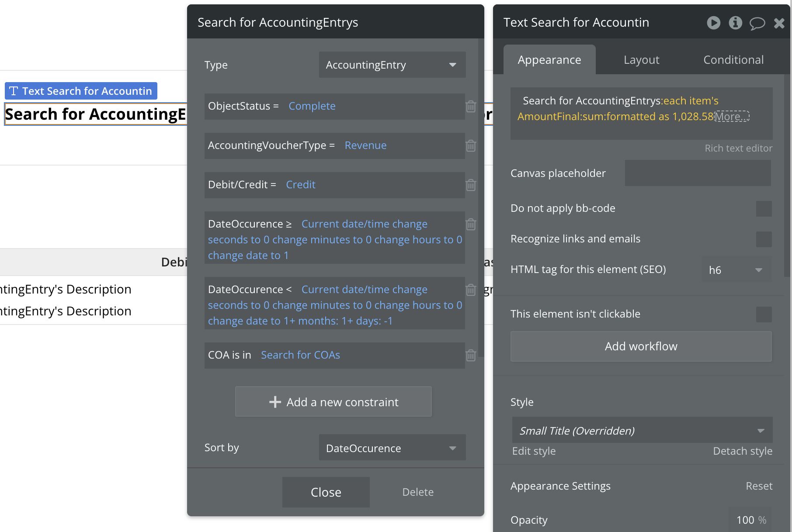This screenshot has height=532, width=792.
Task: Trash the DateOccurence ≥ constraint
Action: 471,225
